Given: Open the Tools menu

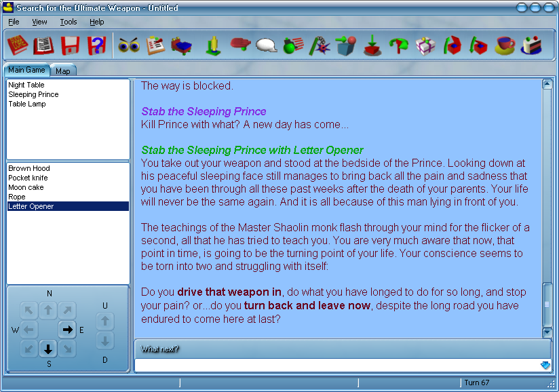Looking at the screenshot, I should coord(69,22).
